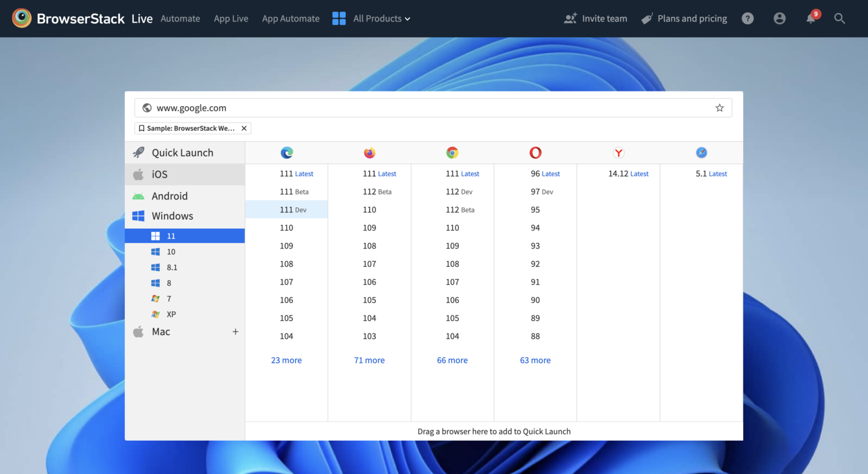Open the Quick Launch rocket panel

click(182, 152)
